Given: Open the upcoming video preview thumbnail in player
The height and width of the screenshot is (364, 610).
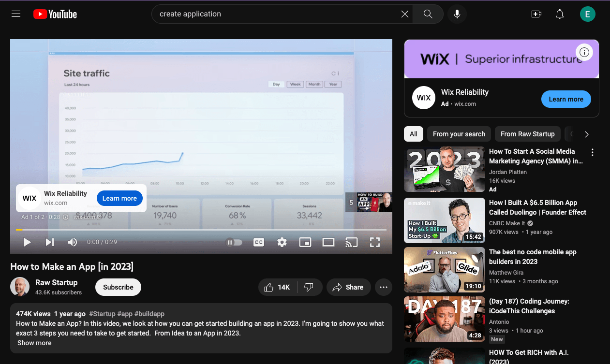Looking at the screenshot, I should pos(374,203).
